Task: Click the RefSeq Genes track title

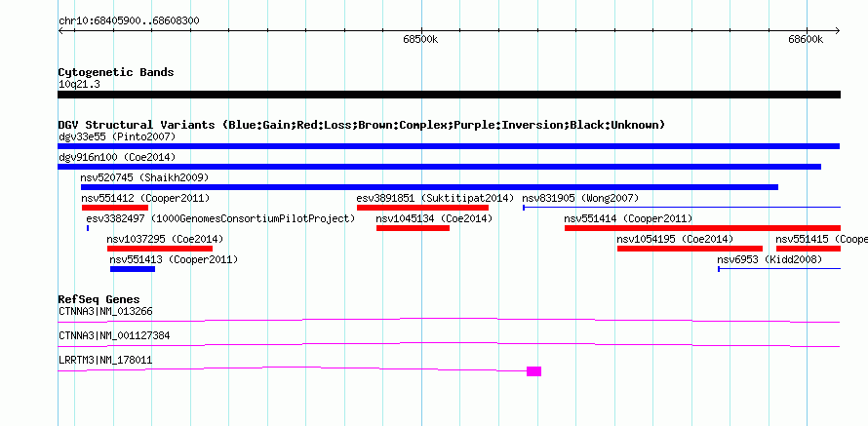Action: click(x=99, y=300)
